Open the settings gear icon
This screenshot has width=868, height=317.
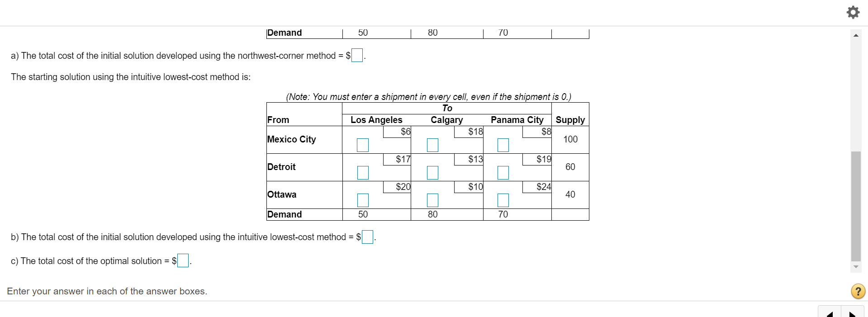coord(852,12)
